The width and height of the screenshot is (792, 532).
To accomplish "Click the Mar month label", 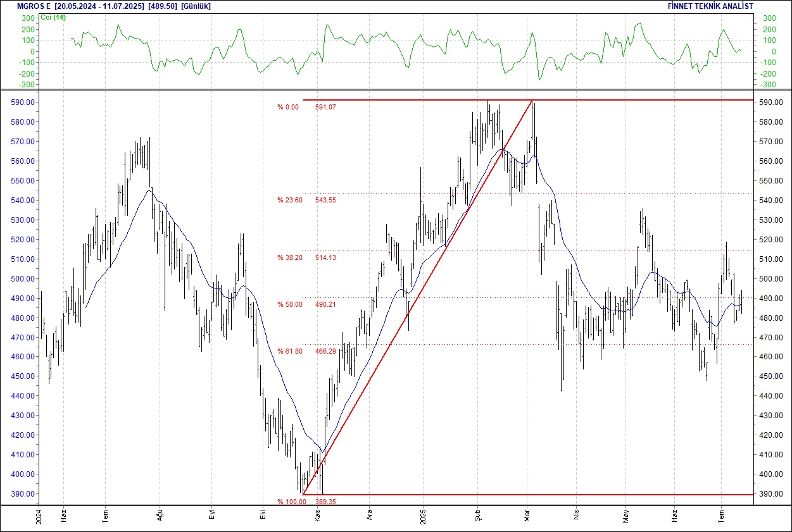I will pyautogui.click(x=527, y=515).
